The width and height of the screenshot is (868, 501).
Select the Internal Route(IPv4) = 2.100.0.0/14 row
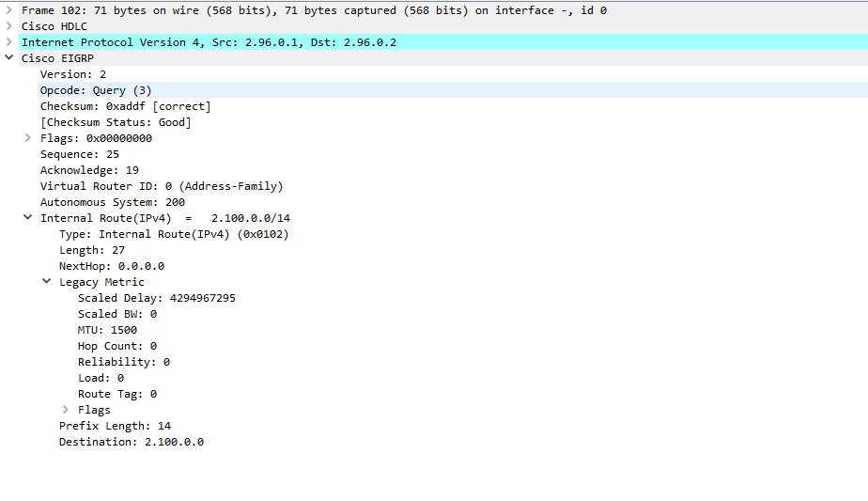[x=165, y=218]
